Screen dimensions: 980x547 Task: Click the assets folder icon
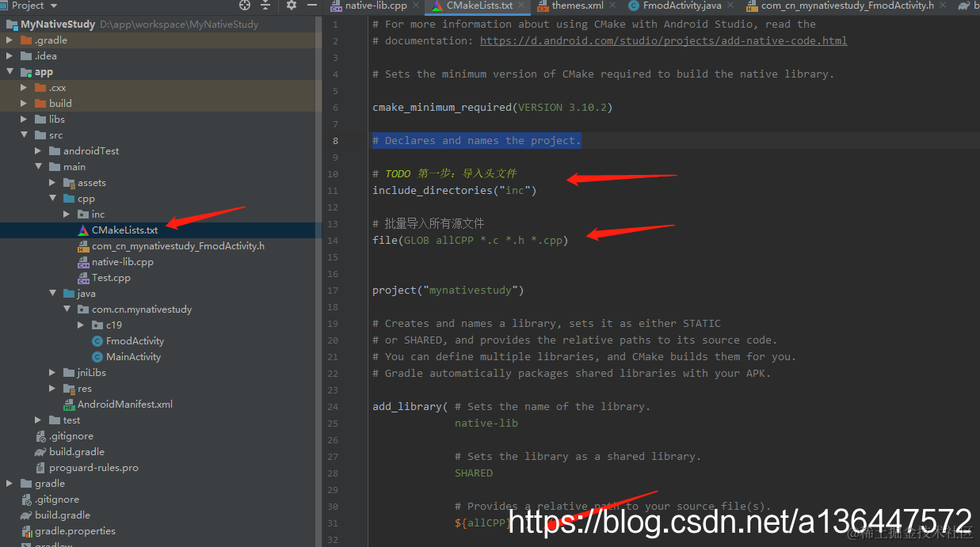(69, 183)
